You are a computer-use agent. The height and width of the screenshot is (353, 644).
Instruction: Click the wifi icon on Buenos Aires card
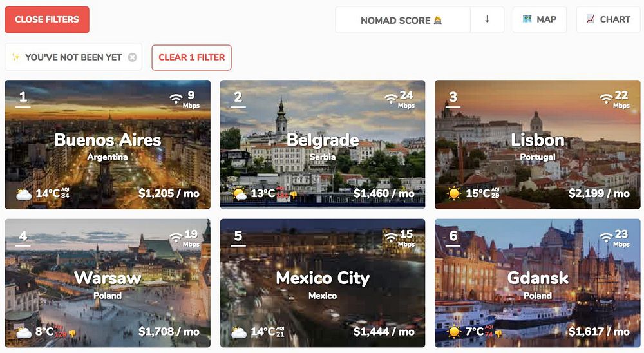[x=176, y=99]
